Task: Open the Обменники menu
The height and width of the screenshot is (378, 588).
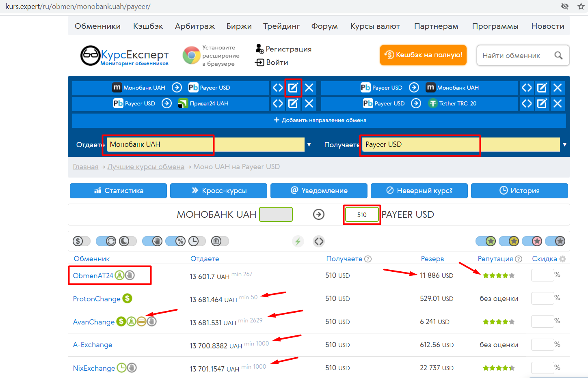Action: tap(97, 26)
